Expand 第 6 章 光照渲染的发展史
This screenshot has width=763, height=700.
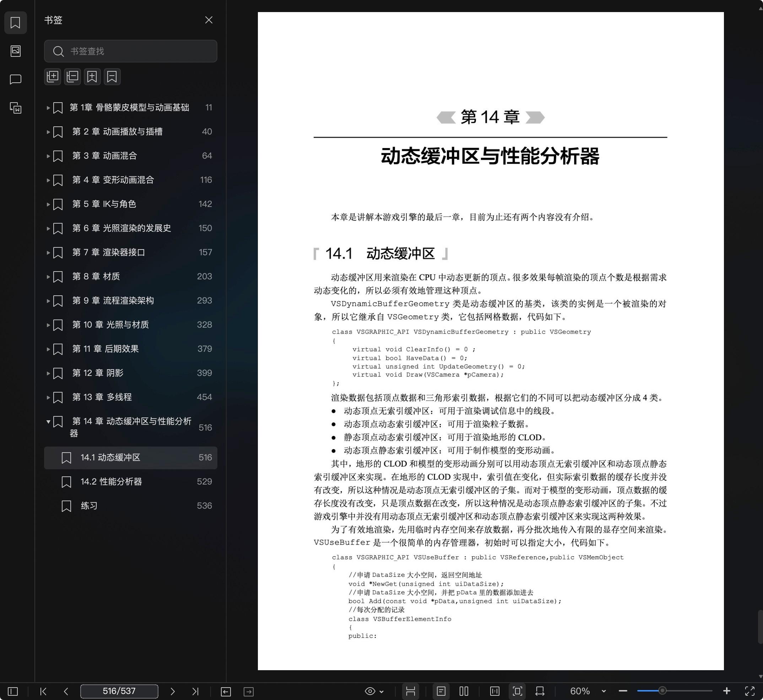pyautogui.click(x=48, y=228)
